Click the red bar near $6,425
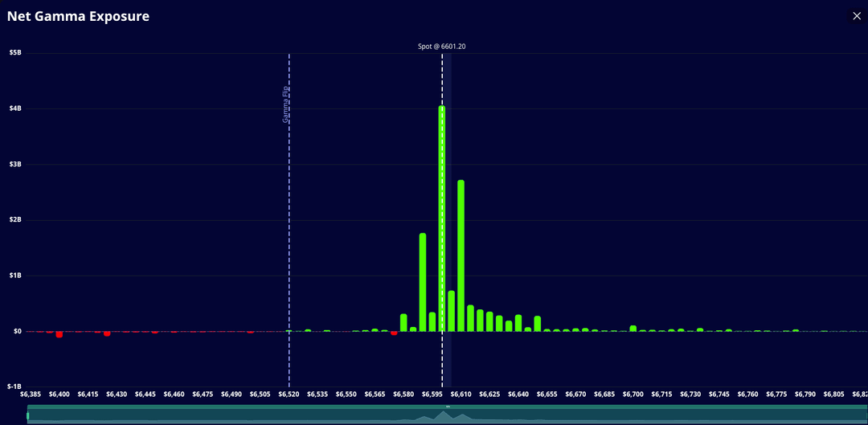The width and height of the screenshot is (868, 425). click(107, 333)
